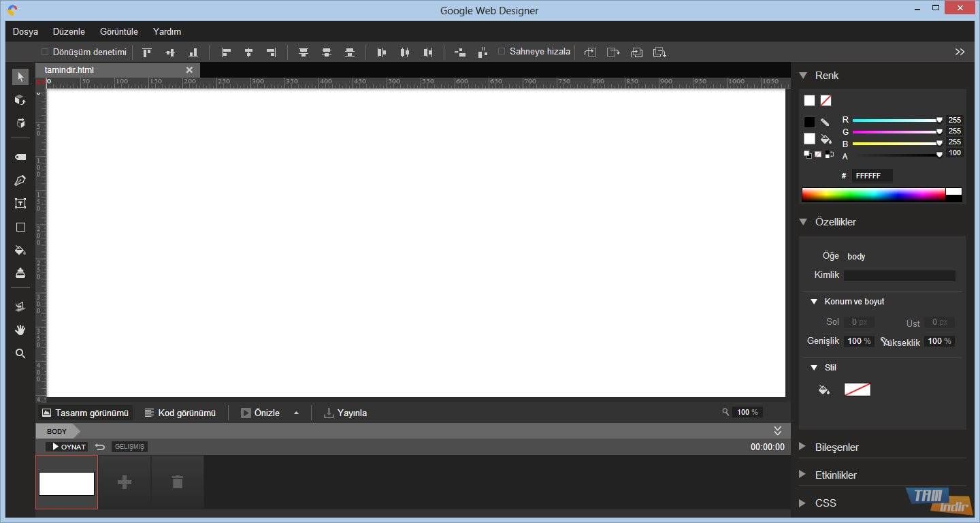The image size is (980, 523).
Task: Select the 3D object rotate tool
Action: tap(20, 100)
